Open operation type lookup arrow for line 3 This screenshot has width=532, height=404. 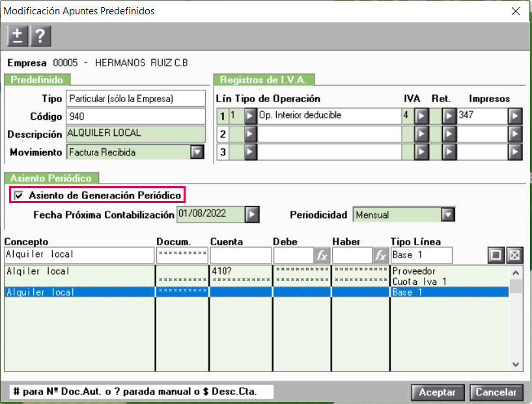[251, 152]
